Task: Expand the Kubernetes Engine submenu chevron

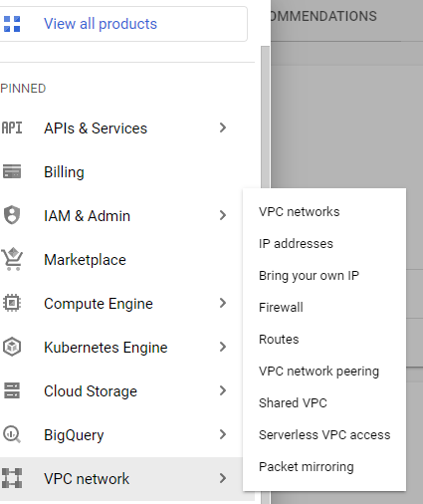Action: pyautogui.click(x=223, y=347)
